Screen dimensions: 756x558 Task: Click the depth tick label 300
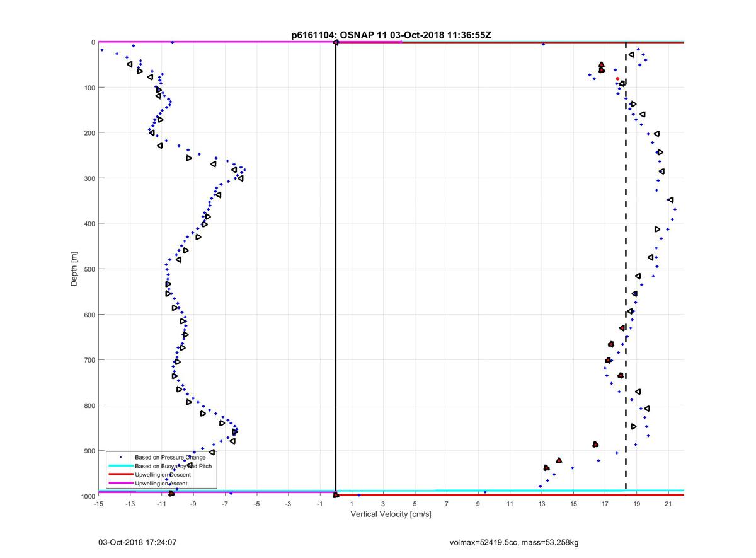(89, 178)
